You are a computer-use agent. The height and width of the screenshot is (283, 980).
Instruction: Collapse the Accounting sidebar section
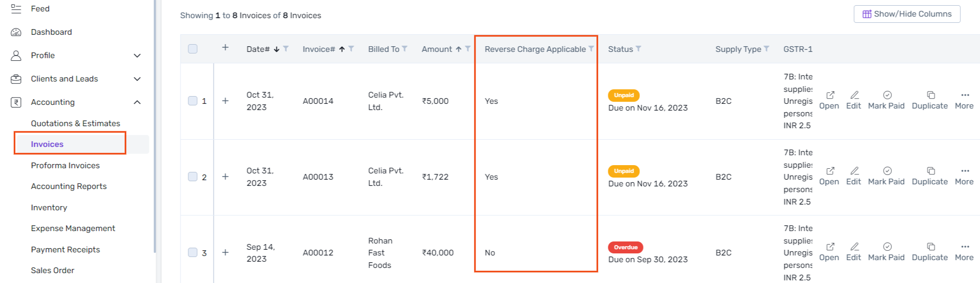point(137,102)
